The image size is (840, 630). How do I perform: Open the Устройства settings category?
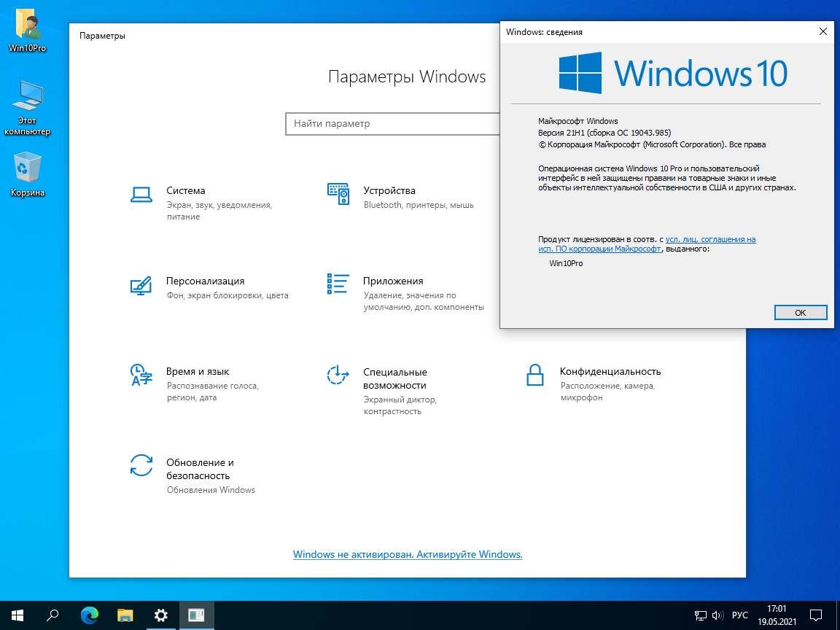(401, 197)
